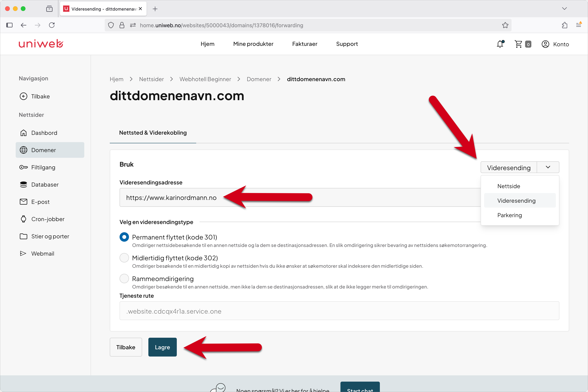The height and width of the screenshot is (392, 588).
Task: Click the shield tracking protection icon
Action: 111,25
